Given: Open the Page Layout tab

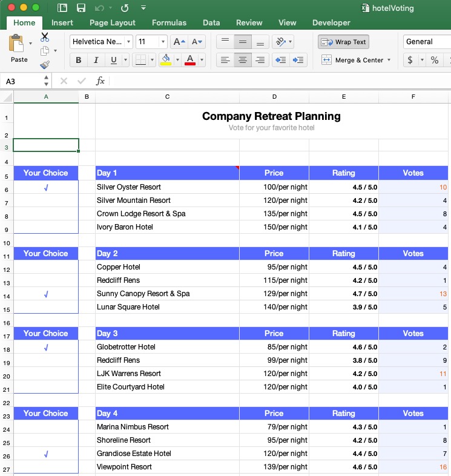Looking at the screenshot, I should tap(113, 22).
